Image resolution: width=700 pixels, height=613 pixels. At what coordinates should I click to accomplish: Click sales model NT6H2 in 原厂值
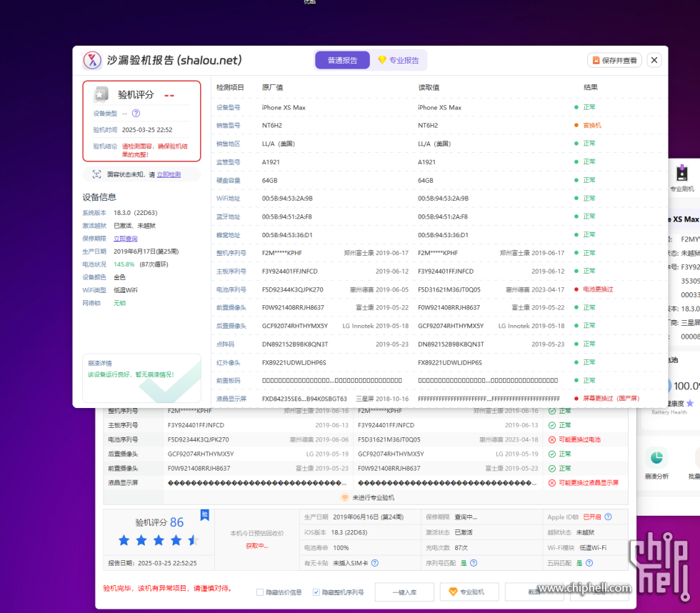coord(272,126)
